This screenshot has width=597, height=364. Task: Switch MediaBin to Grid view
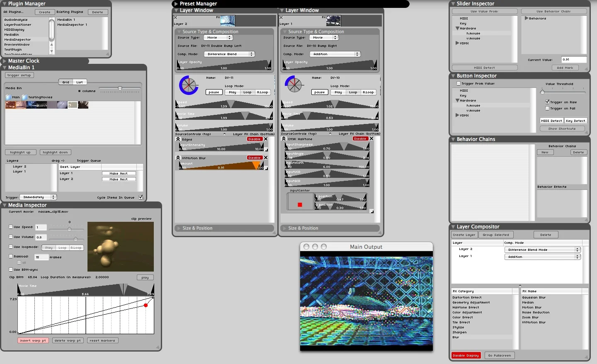click(x=66, y=82)
